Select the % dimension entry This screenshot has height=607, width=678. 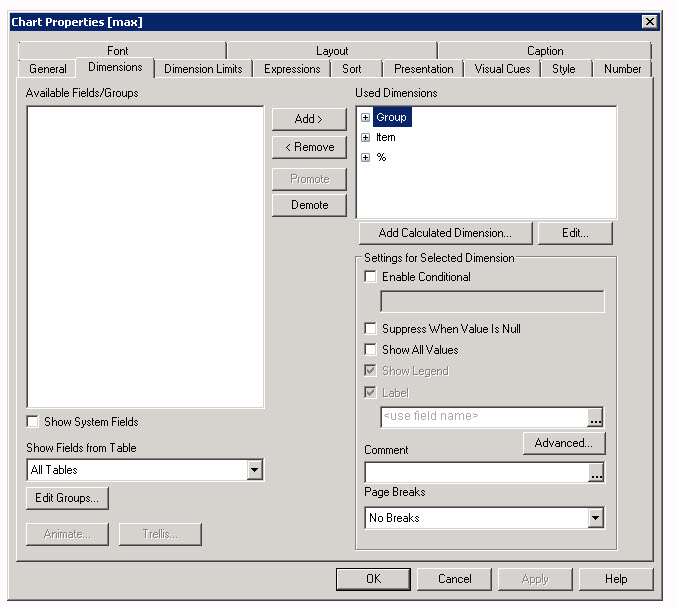[x=381, y=157]
